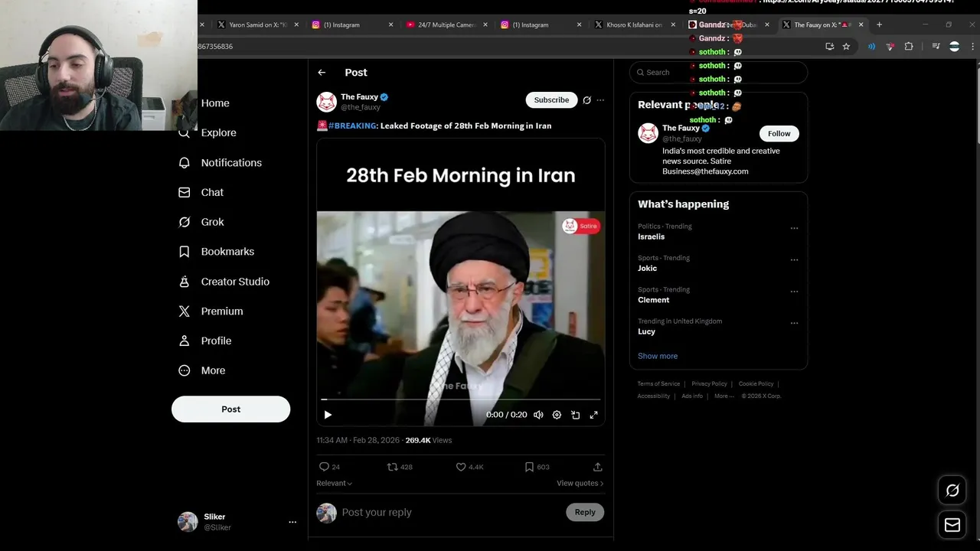This screenshot has height=551, width=980.
Task: Switch to Yaron Samid on X tab
Action: pos(257,24)
